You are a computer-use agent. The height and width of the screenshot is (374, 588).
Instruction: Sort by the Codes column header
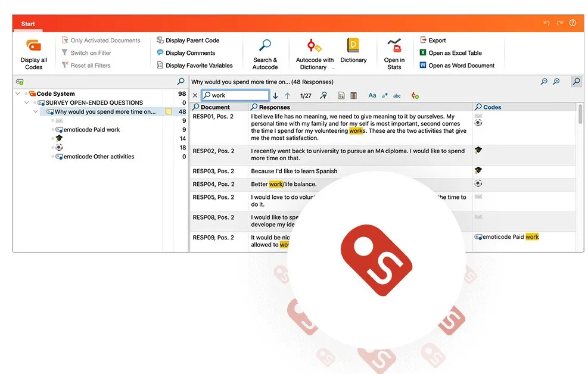tap(492, 107)
